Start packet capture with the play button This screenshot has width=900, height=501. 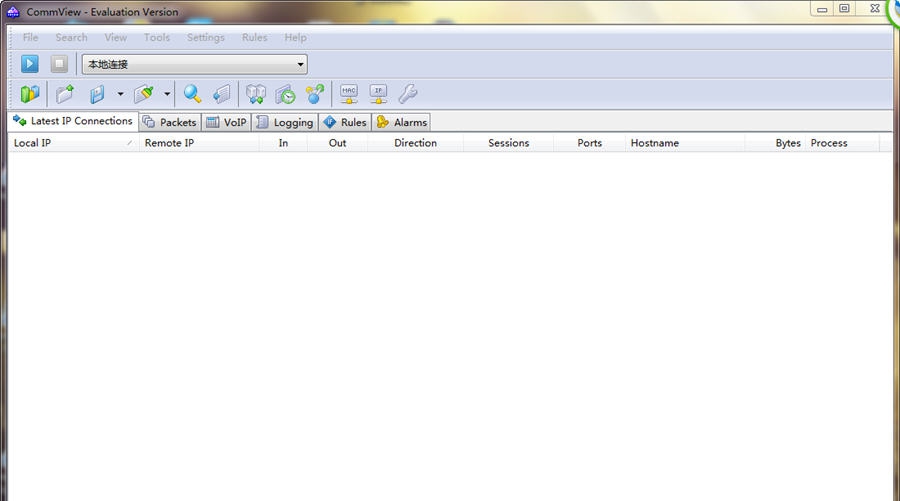click(30, 64)
